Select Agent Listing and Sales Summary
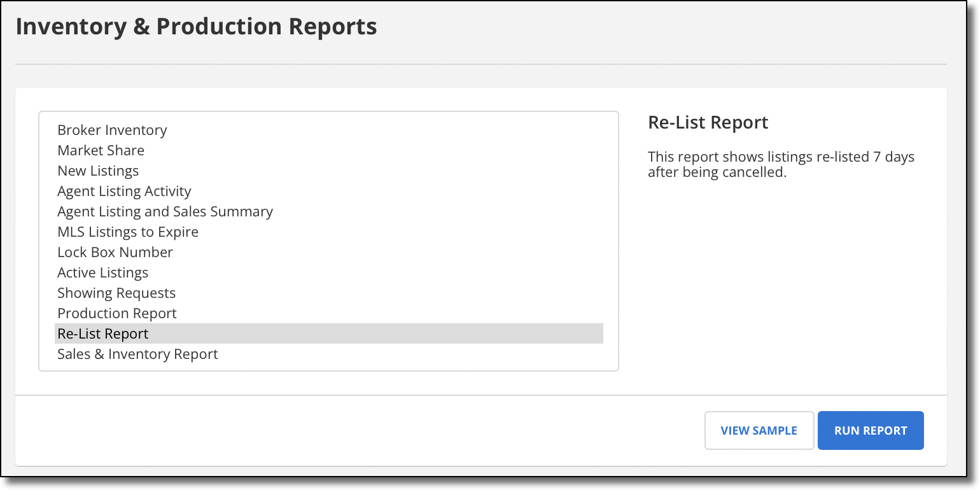Screen dimensions: 980x490 (x=329, y=211)
